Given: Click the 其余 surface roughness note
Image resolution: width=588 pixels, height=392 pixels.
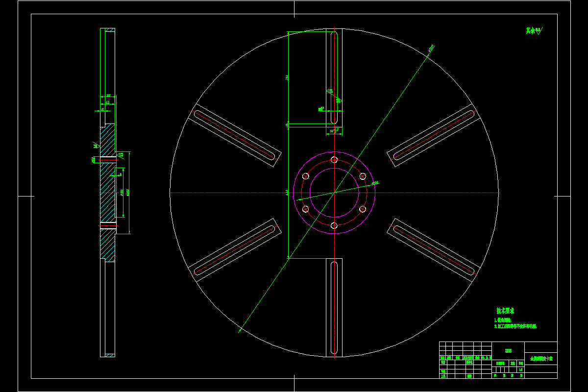Looking at the screenshot, I should tap(535, 30).
